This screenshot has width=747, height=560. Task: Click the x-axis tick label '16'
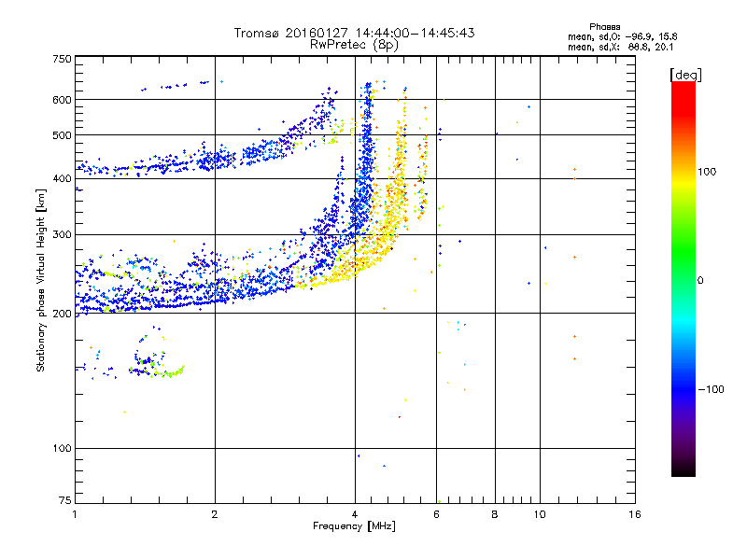pyautogui.click(x=635, y=514)
